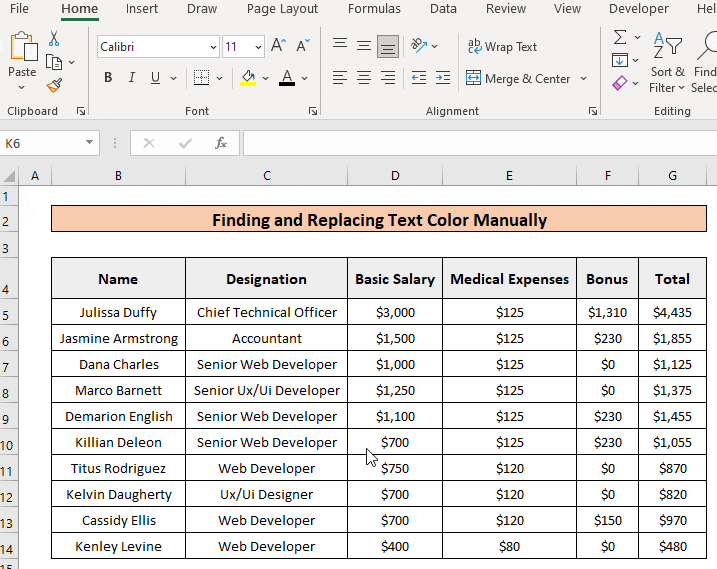Open the File tab

[x=19, y=9]
